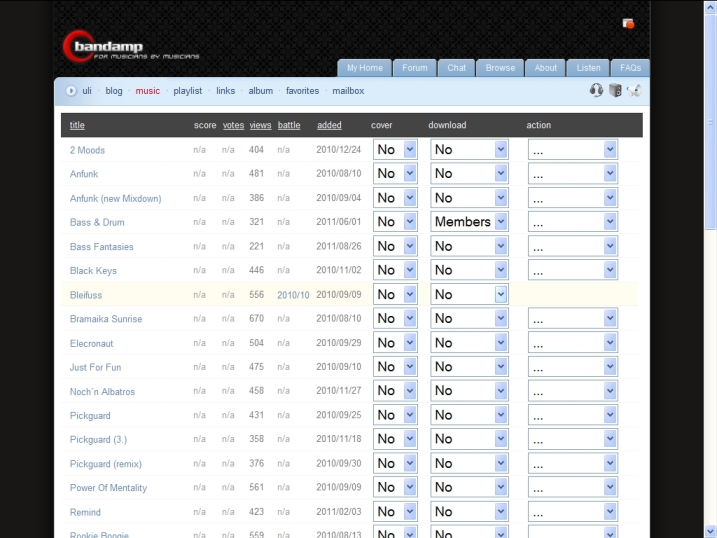Click the uli profile link
Image resolution: width=717 pixels, height=538 pixels.
click(87, 91)
